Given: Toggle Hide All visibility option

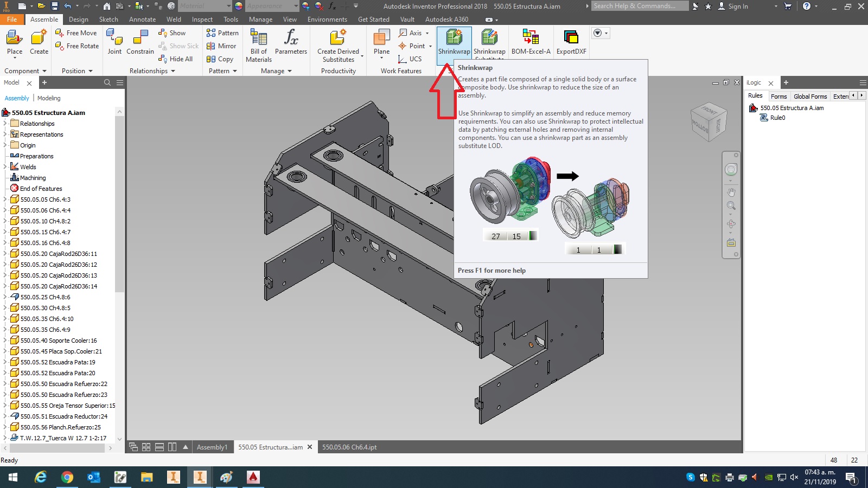Looking at the screenshot, I should [x=176, y=59].
